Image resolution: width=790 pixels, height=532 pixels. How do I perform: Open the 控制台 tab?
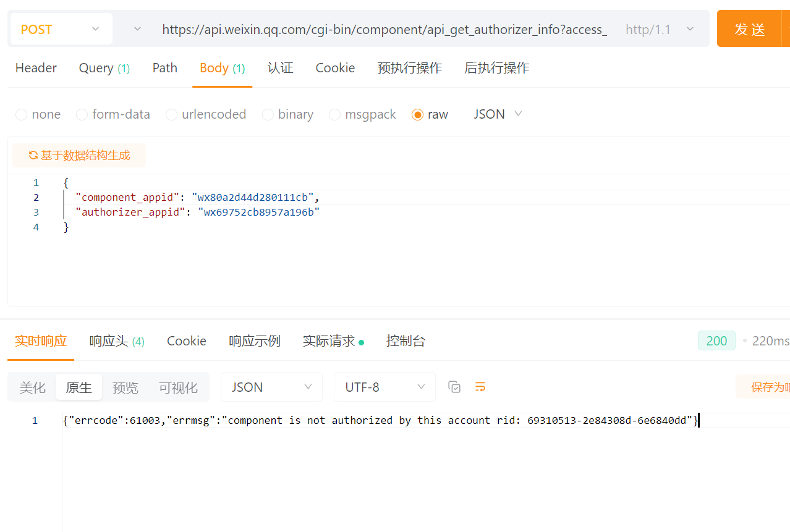click(x=406, y=341)
